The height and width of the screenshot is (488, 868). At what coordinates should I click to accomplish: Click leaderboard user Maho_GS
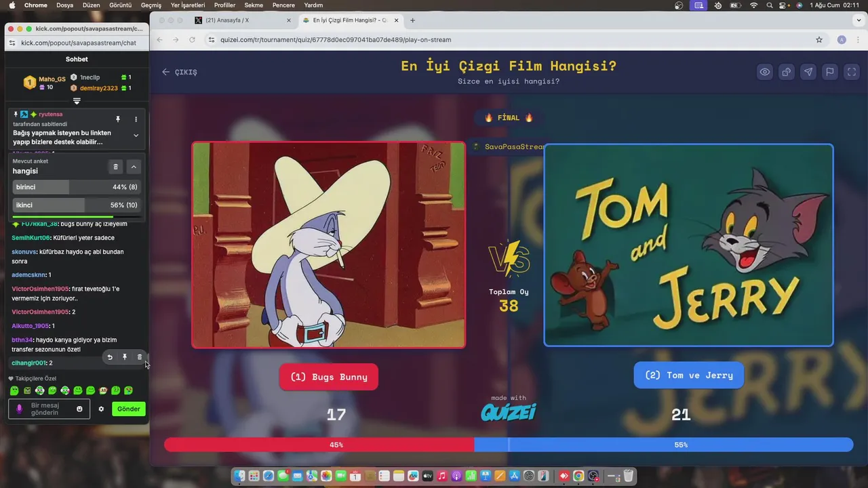52,79
